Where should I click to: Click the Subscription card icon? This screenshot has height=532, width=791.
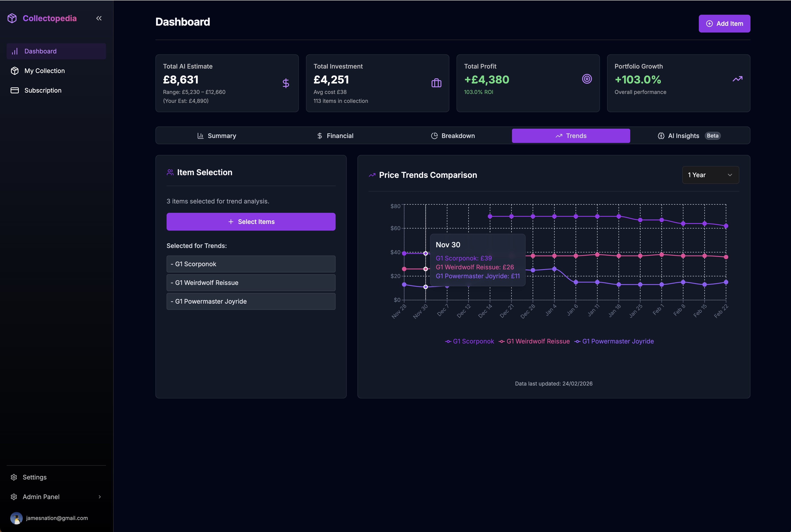click(x=15, y=90)
